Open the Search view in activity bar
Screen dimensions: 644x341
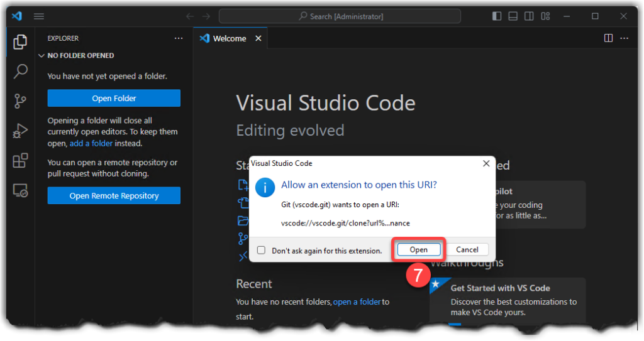(20, 72)
